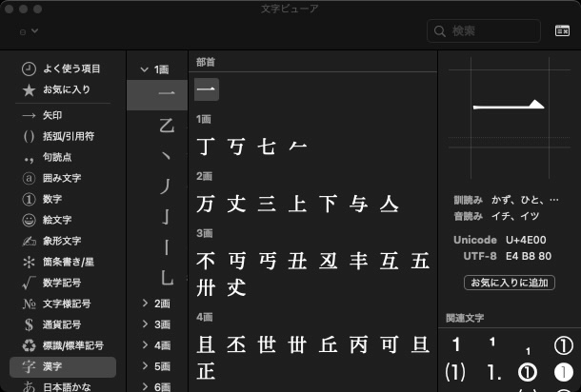Expand the 5画 radical group
The image size is (581, 392).
[145, 366]
